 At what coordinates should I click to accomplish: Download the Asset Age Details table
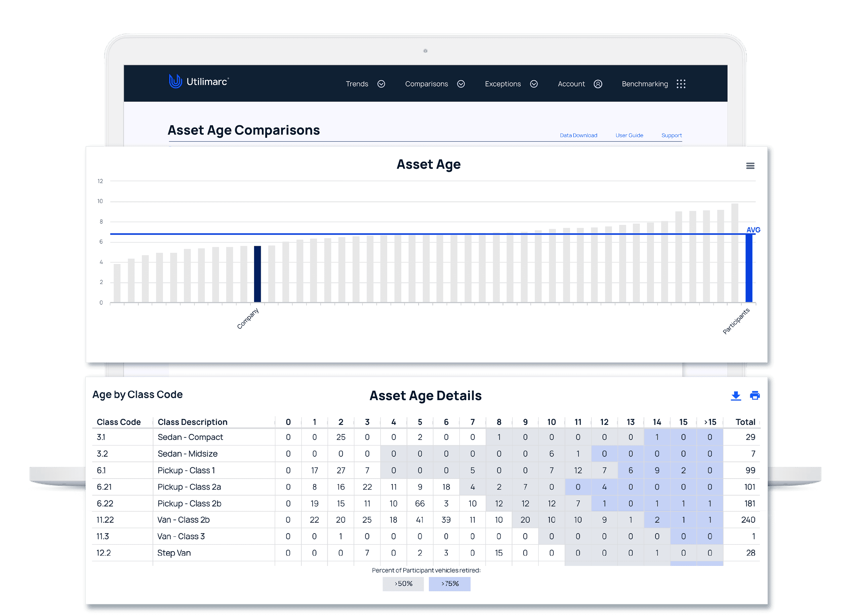(x=736, y=395)
